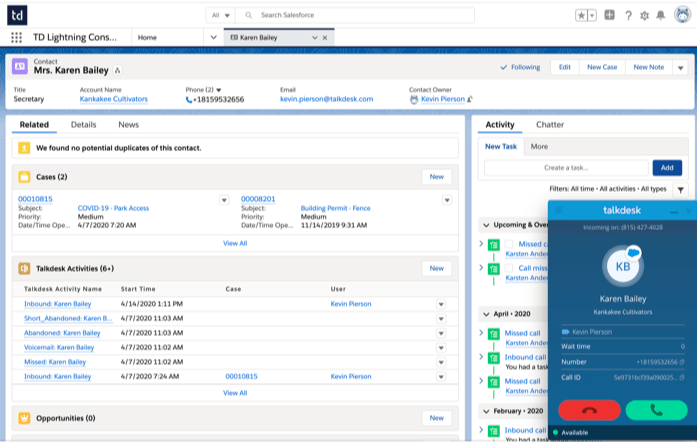The height and width of the screenshot is (442, 697).
Task: Switch to the News tab
Action: 128,125
